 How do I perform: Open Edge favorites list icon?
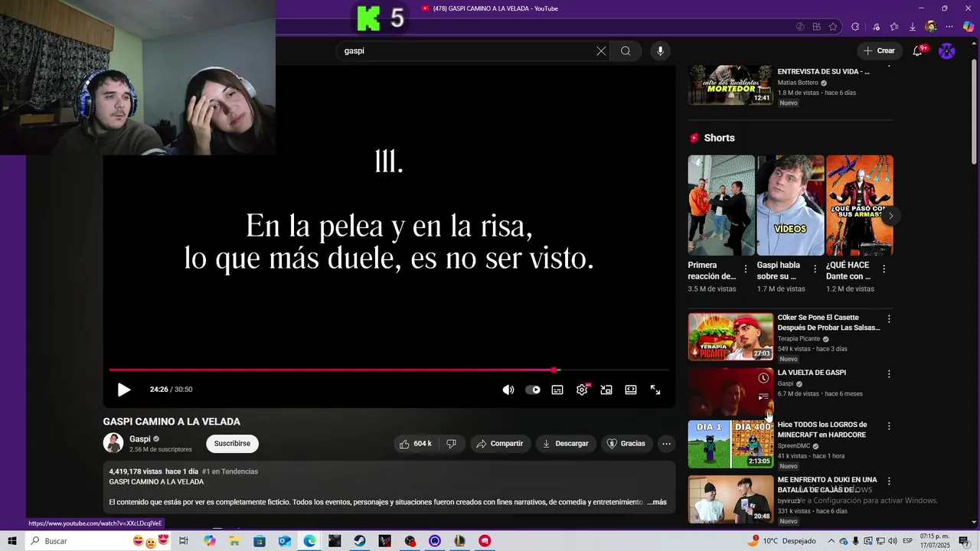[893, 27]
